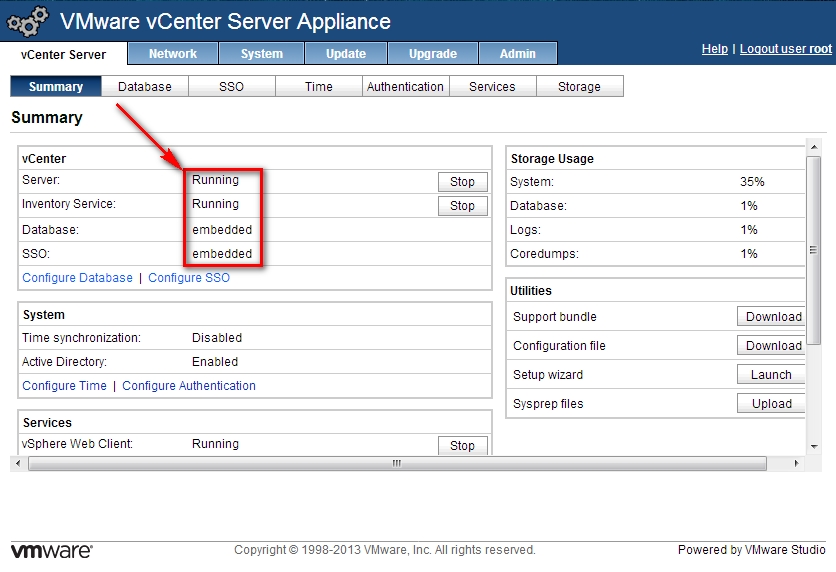Open the Configure Time link
The width and height of the screenshot is (836, 572).
pyautogui.click(x=65, y=385)
